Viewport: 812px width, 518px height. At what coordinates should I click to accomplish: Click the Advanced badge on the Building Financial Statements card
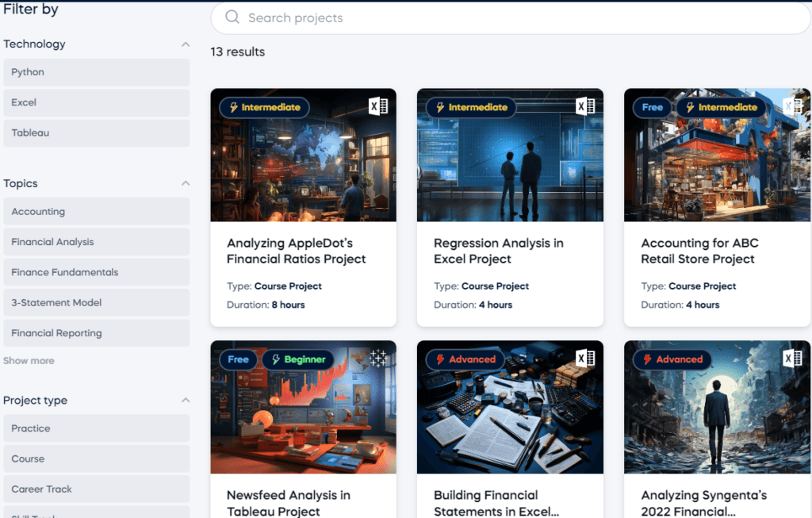coord(465,359)
